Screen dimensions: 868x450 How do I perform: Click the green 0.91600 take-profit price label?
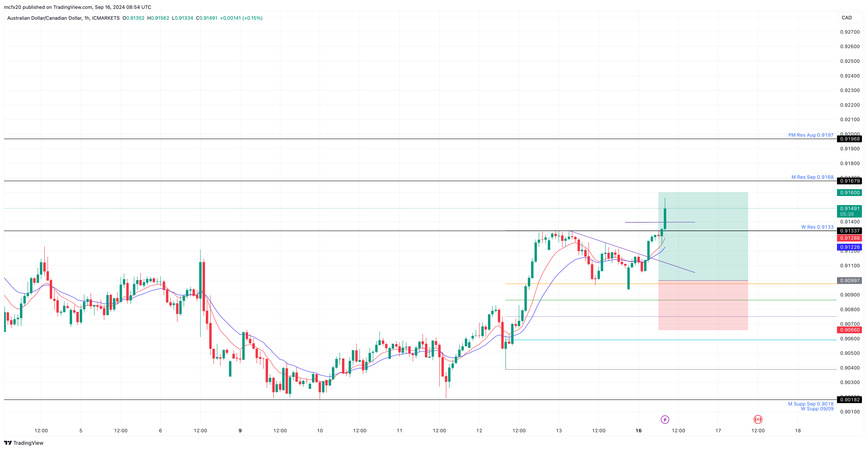(x=849, y=193)
